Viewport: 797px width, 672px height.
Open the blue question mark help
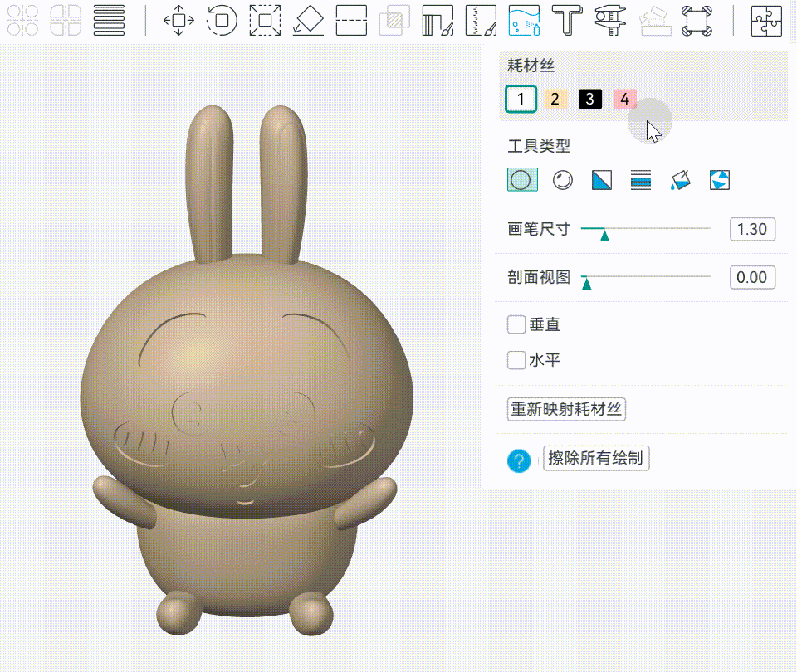tap(519, 460)
